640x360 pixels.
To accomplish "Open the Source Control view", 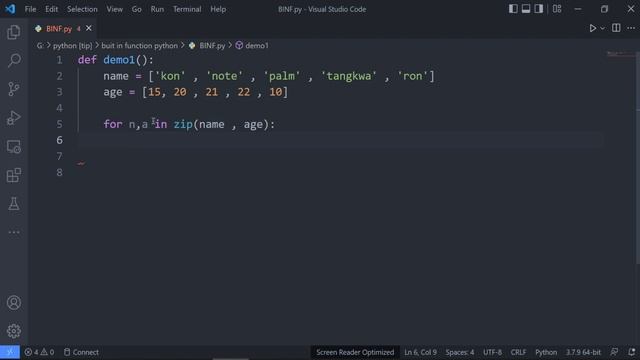I will (13, 89).
